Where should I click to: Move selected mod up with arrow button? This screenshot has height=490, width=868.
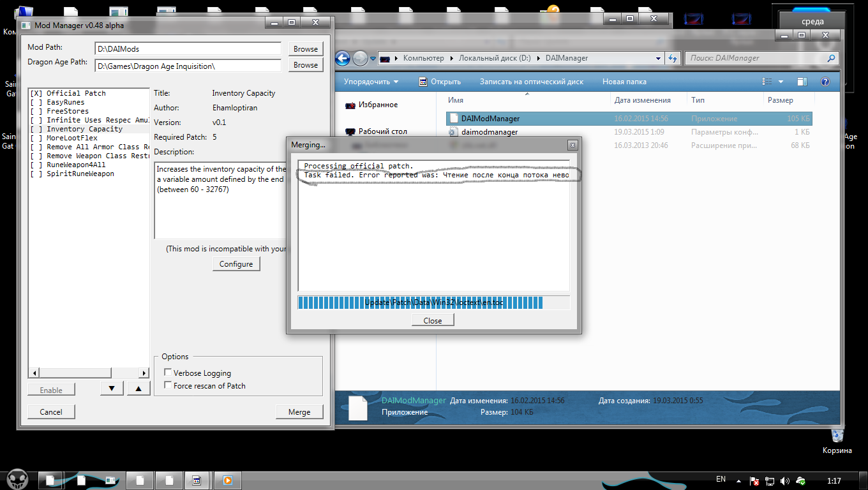[x=139, y=388]
